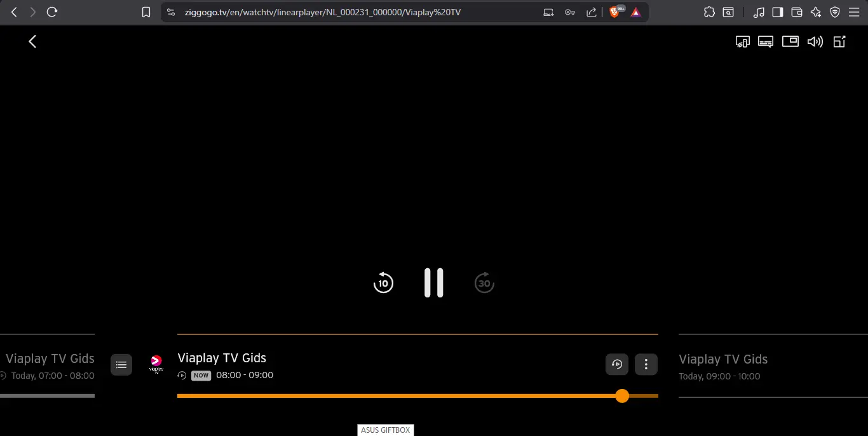Open Brave VPN shield icon
Image resolution: width=868 pixels, height=436 pixels.
(835, 12)
